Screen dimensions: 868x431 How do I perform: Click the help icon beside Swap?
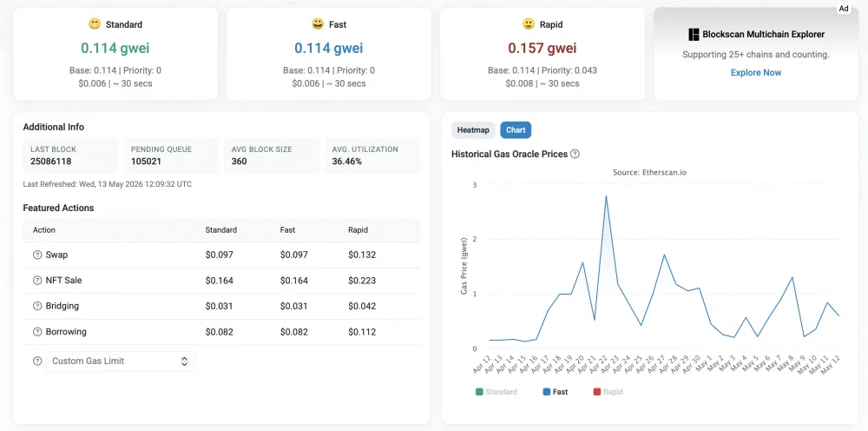pyautogui.click(x=37, y=255)
